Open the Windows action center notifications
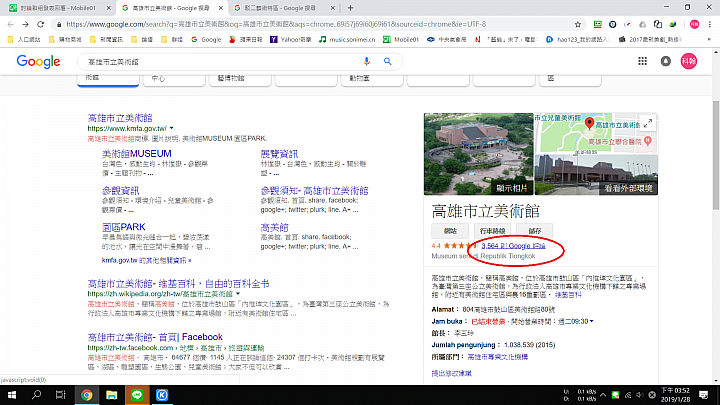The width and height of the screenshot is (720, 405). (703, 395)
